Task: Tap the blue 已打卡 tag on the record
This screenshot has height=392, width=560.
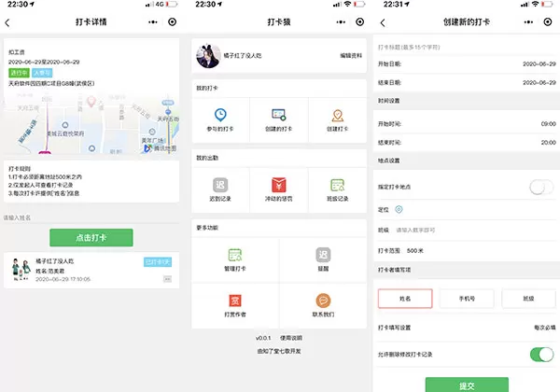Action: coord(158,262)
